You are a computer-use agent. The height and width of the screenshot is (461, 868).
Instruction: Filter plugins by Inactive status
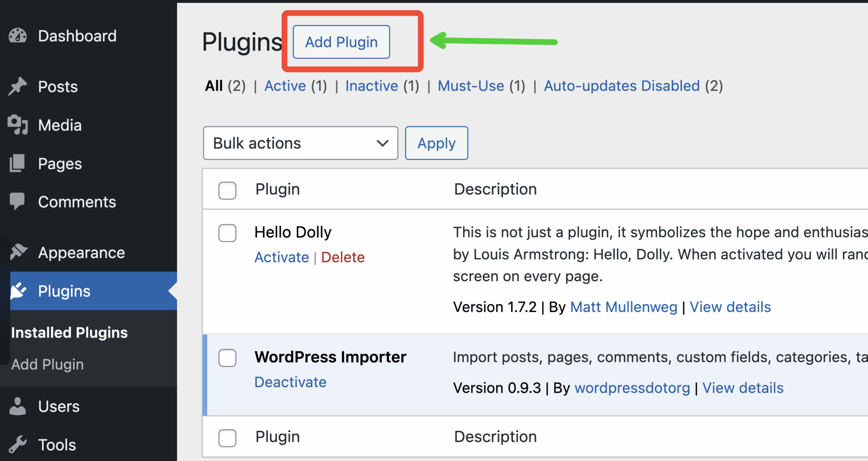[371, 86]
